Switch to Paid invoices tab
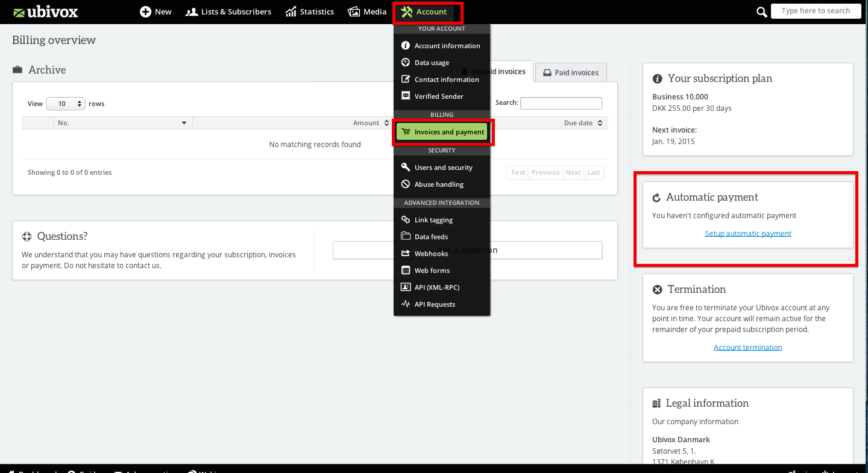The width and height of the screenshot is (868, 473). [571, 72]
